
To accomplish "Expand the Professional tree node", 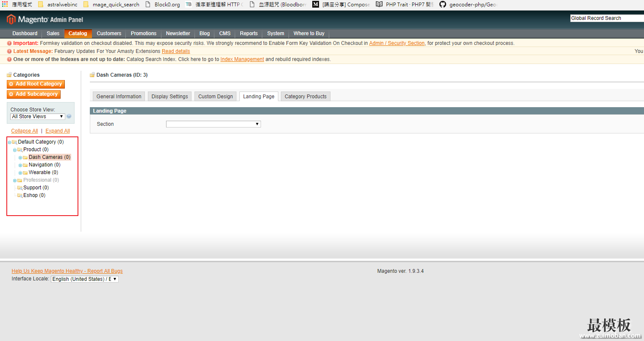I will point(15,180).
